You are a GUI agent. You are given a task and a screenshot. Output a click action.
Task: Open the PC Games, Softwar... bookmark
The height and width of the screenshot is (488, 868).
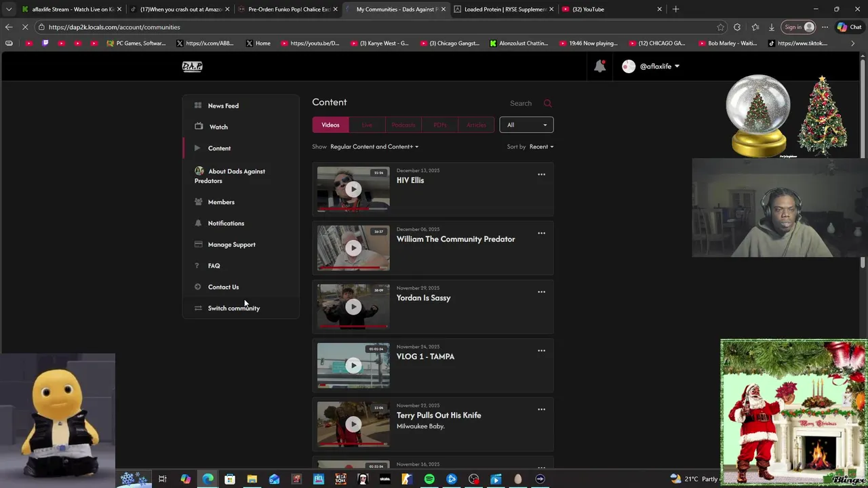coord(136,43)
